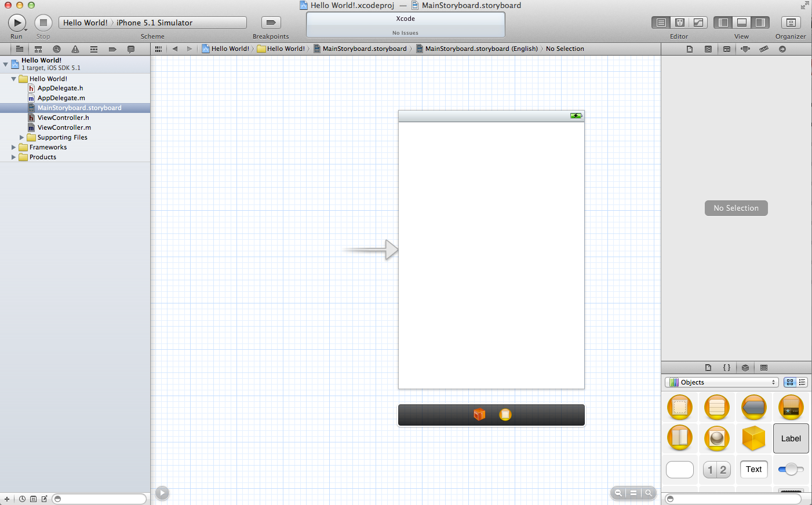812x505 pixels.
Task: Hide the Utilities pane
Action: click(760, 23)
